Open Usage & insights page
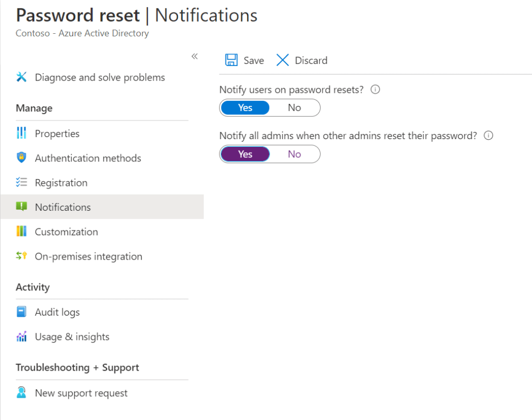The width and height of the screenshot is (532, 420). [x=72, y=337]
